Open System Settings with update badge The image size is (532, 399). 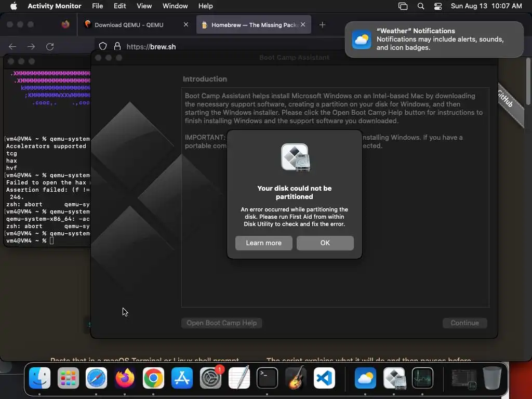(211, 378)
